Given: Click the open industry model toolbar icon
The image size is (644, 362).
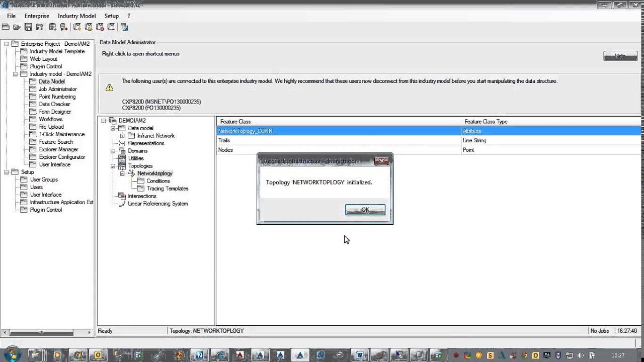Looking at the screenshot, I should [x=89, y=27].
